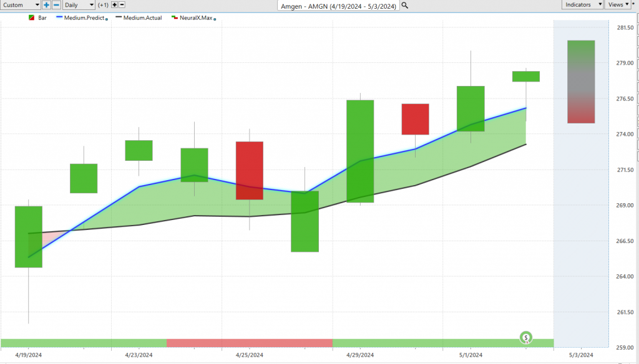Click the Amgen - AMGN symbol field

pyautogui.click(x=338, y=6)
